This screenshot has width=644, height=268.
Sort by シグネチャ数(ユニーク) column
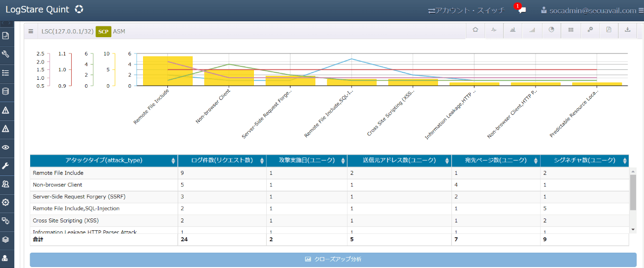click(584, 161)
